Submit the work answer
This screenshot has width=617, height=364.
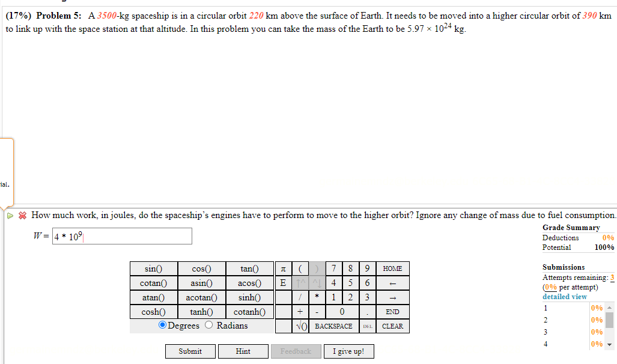190,351
